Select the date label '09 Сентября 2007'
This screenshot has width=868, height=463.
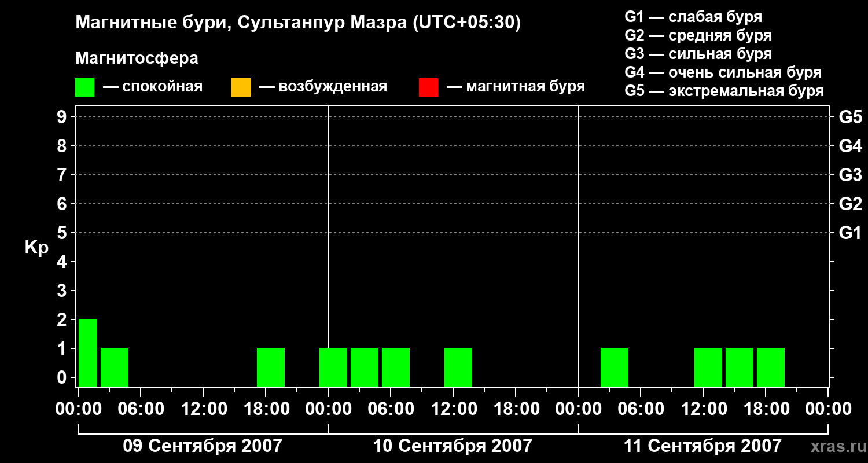(x=203, y=446)
